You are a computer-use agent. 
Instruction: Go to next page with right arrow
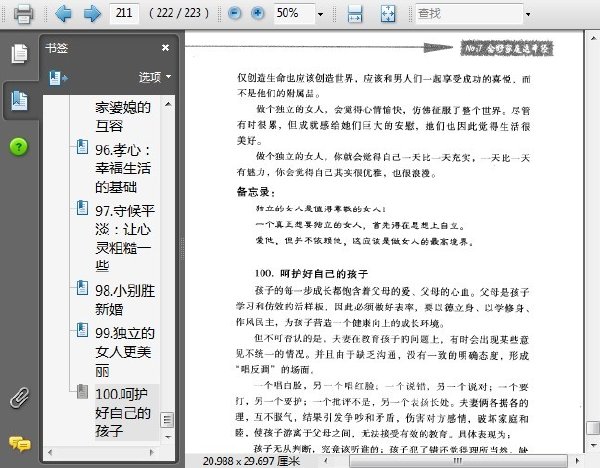coord(92,14)
